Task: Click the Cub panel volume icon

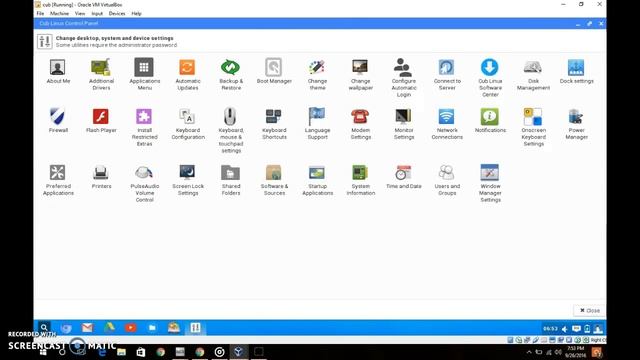Action: (x=564, y=329)
